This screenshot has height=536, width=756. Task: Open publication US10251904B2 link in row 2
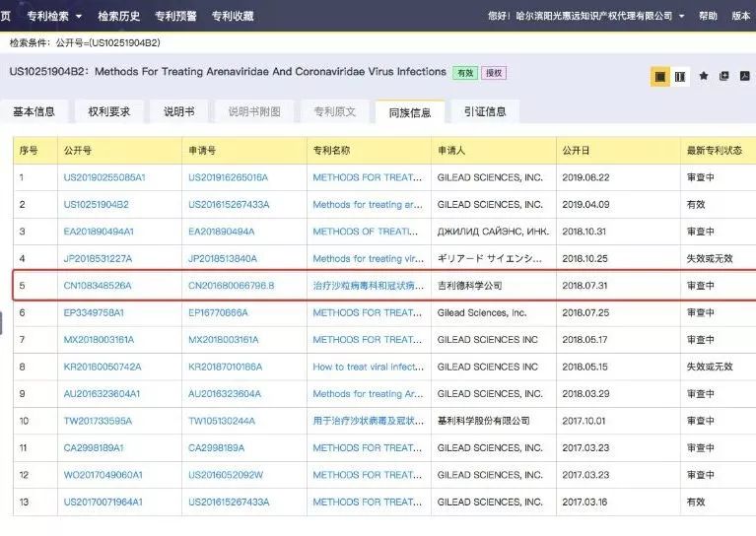pos(96,204)
